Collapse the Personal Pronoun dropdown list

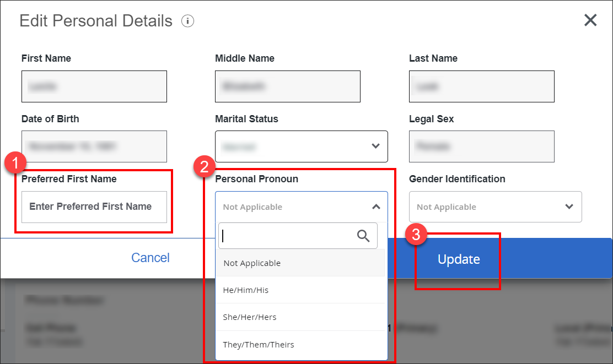pyautogui.click(x=376, y=207)
